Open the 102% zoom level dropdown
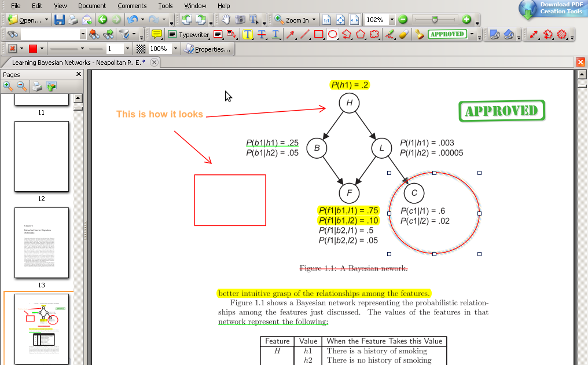 [x=392, y=20]
